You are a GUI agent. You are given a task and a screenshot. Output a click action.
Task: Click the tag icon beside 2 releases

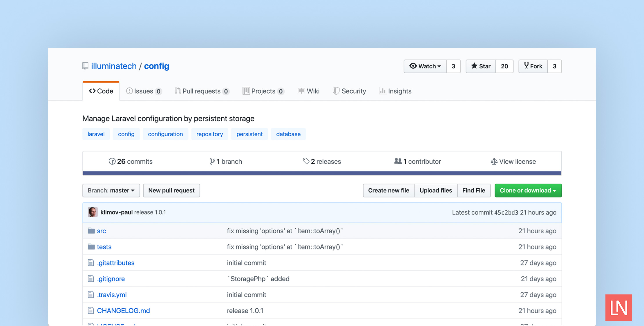306,161
